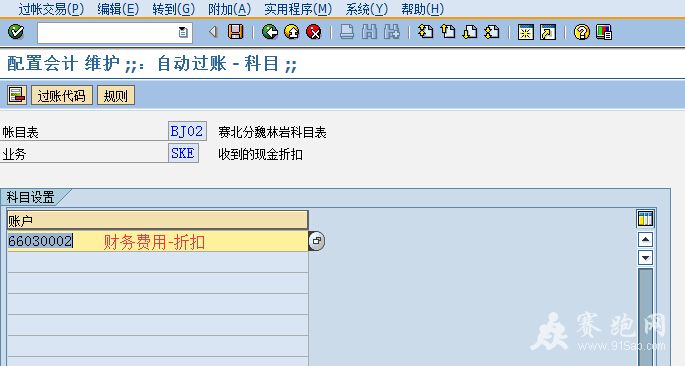This screenshot has height=366, width=685.
Task: Open the 过帐交易(P) menu
Action: coord(51,9)
